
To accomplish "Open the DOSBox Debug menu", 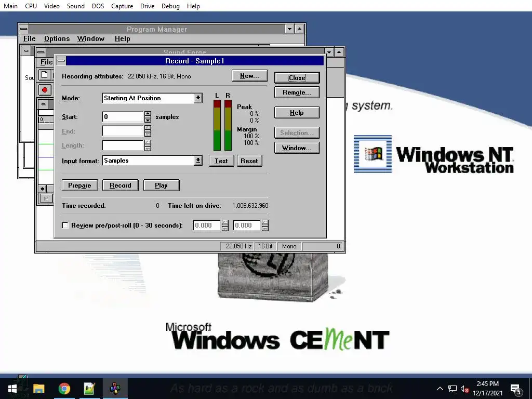I will 170,6.
